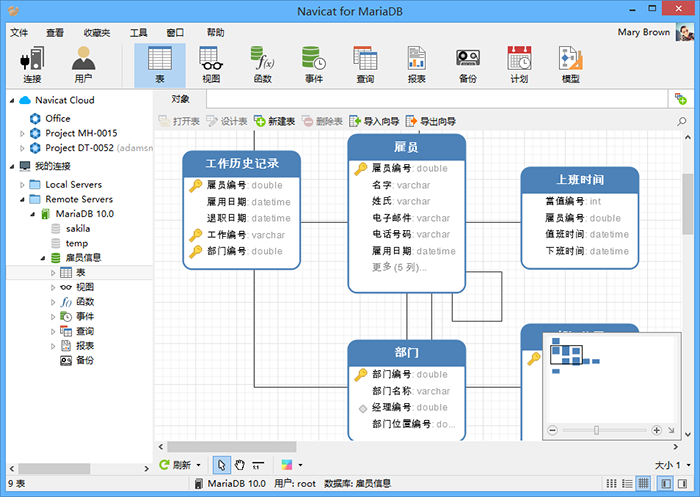Click the 更多 (5 列)... link in the 雇员 table
700x497 pixels.
(399, 267)
